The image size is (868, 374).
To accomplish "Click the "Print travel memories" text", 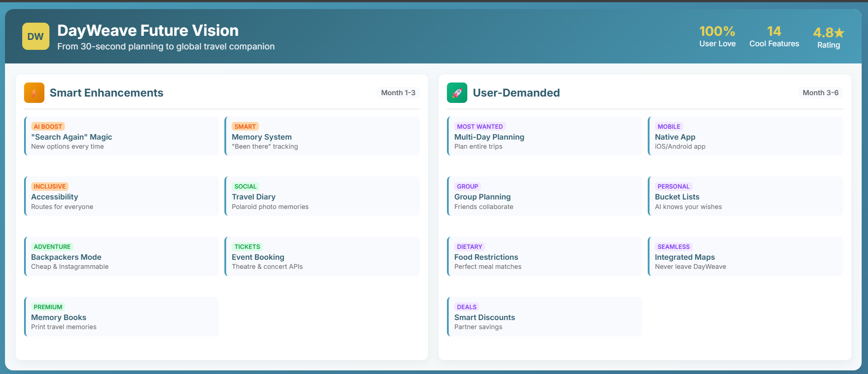I will [x=64, y=327].
